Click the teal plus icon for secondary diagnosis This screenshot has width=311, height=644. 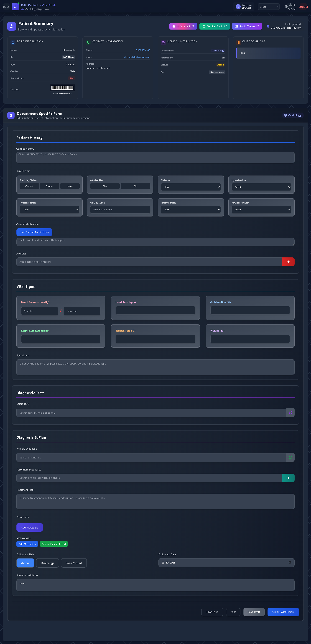288,478
